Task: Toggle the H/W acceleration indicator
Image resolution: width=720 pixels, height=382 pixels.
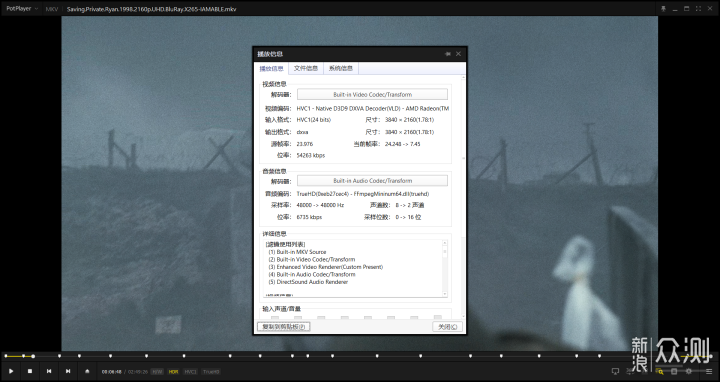Action: coord(157,371)
